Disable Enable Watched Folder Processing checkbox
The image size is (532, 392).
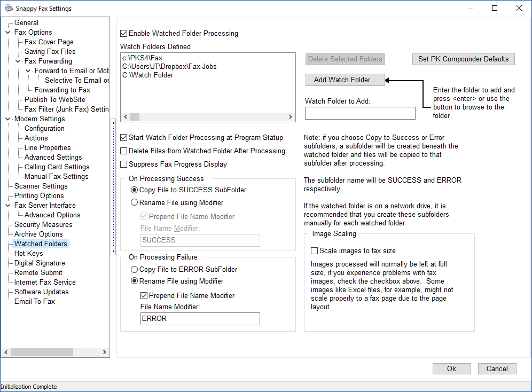tap(124, 34)
